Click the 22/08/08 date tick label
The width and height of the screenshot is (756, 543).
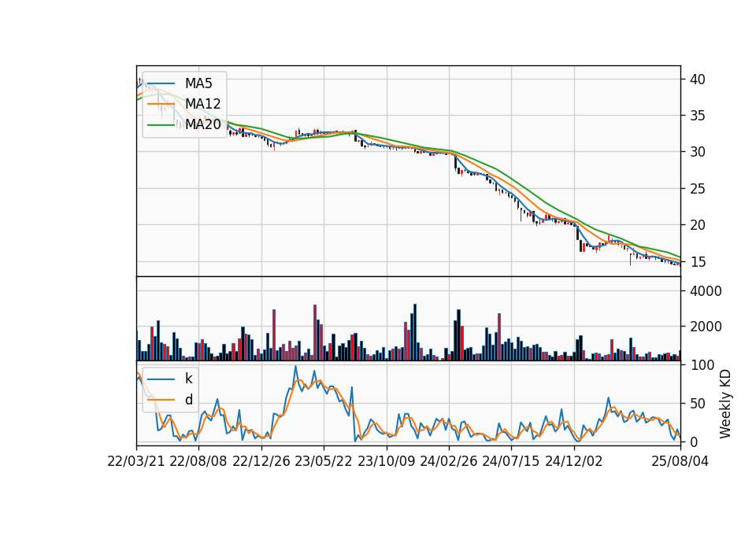click(198, 461)
